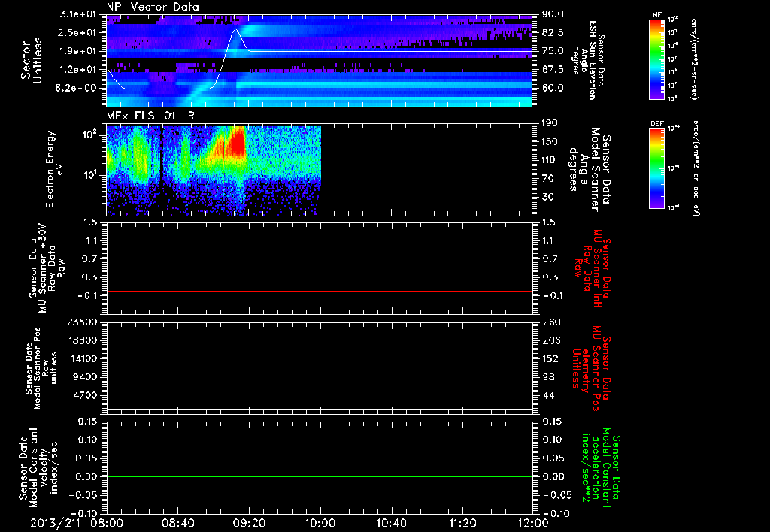Screen dimensions: 770x532
Task: Click the "ESH Sun Elevation Angle" axis title
Action: click(588, 60)
